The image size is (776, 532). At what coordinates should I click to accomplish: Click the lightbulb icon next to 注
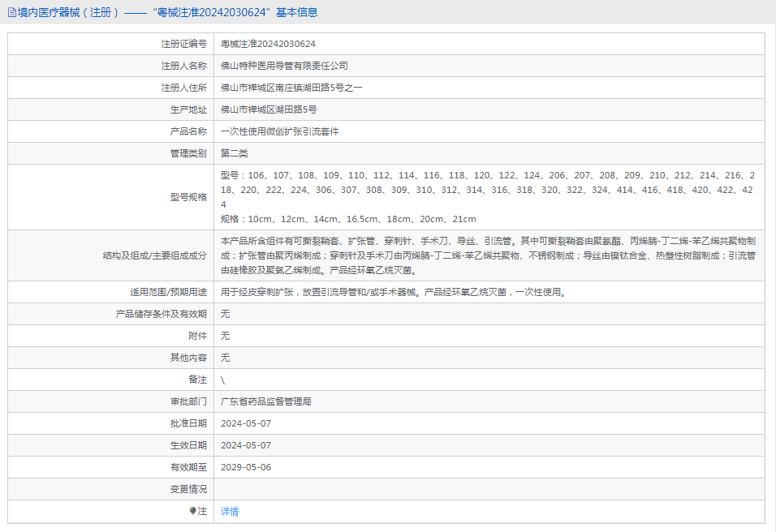[x=193, y=511]
